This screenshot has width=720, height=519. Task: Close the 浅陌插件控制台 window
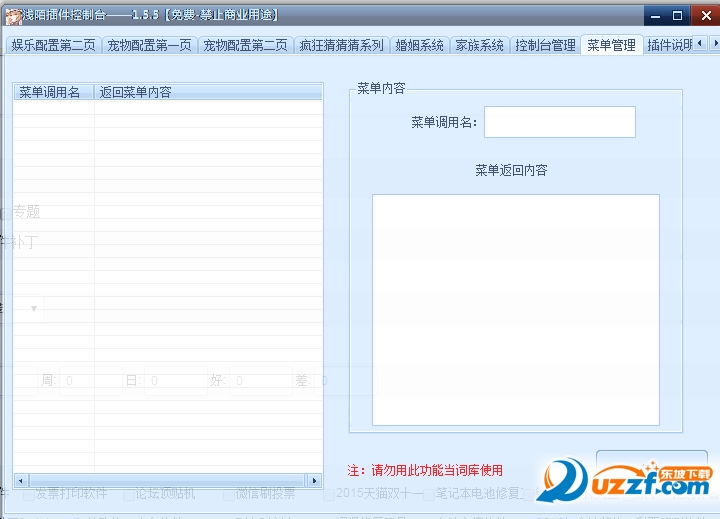point(705,16)
